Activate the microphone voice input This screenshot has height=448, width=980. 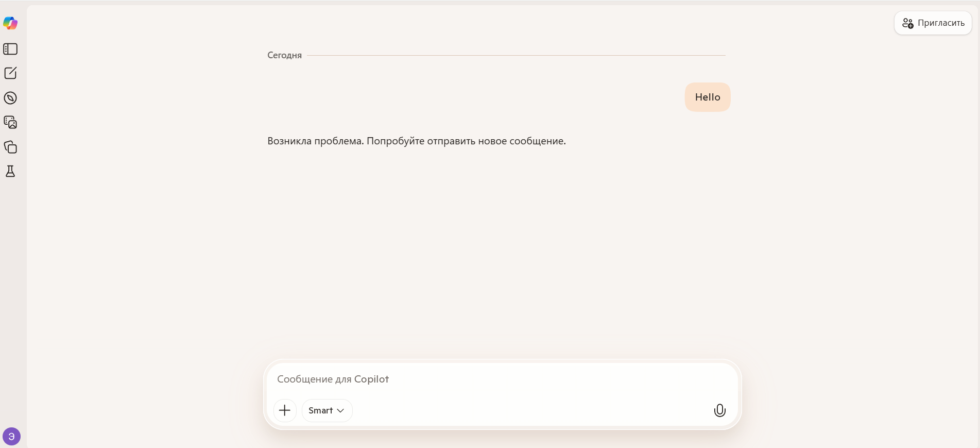click(719, 410)
